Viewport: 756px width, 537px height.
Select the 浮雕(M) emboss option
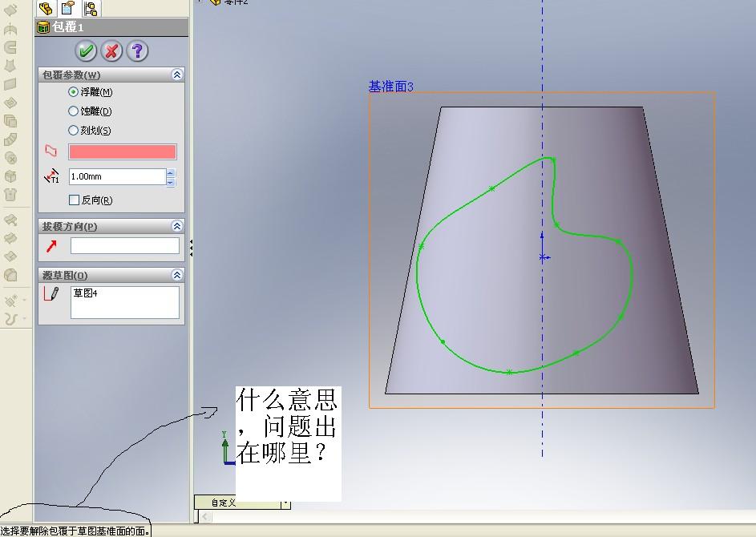click(x=73, y=91)
